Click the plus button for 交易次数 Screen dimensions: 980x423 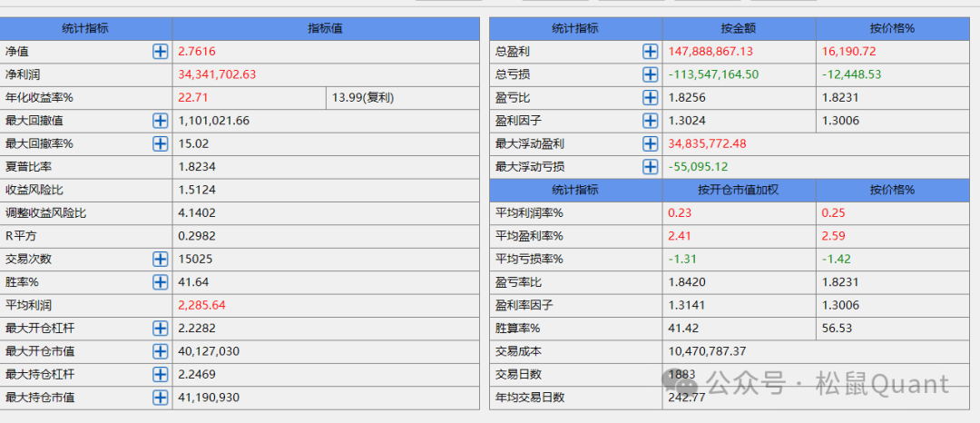[x=161, y=259]
